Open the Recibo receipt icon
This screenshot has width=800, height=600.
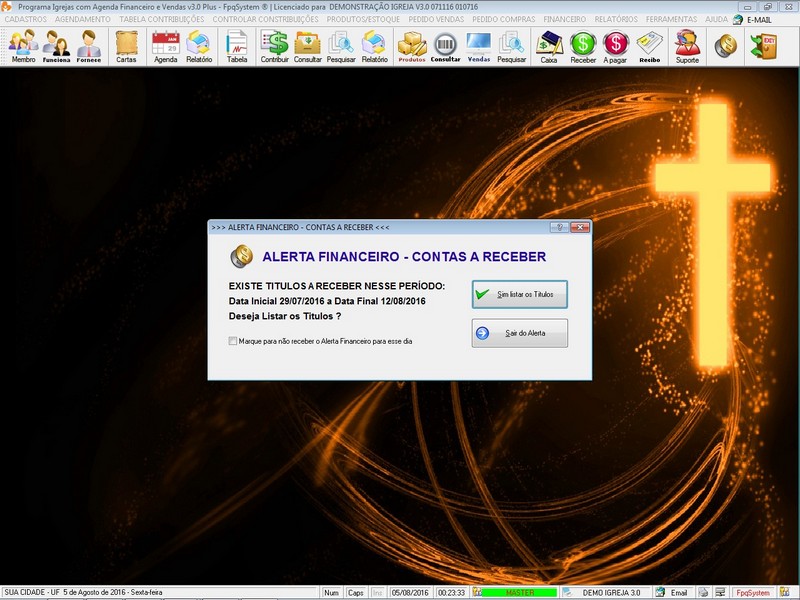pyautogui.click(x=649, y=46)
